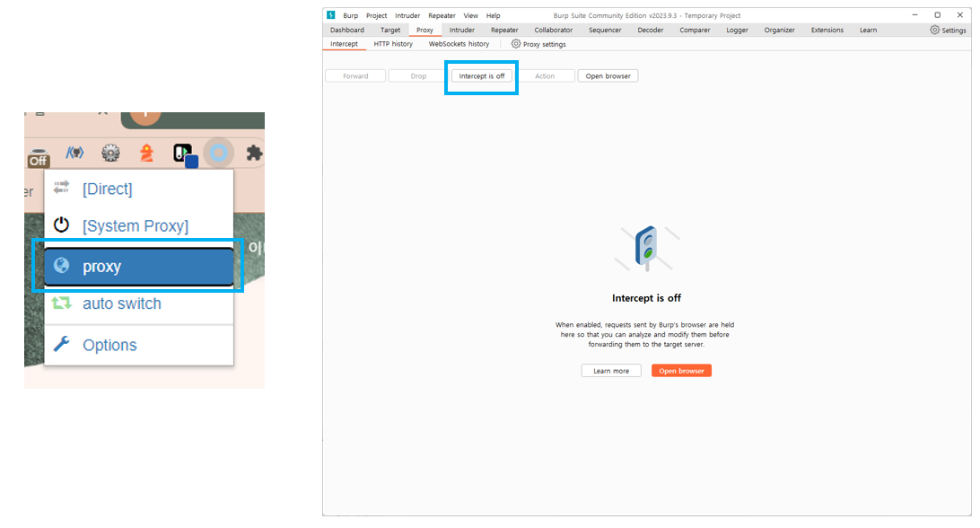
Task: Click the blue wolf-face extension icon in browser toolbar
Action: [75, 153]
